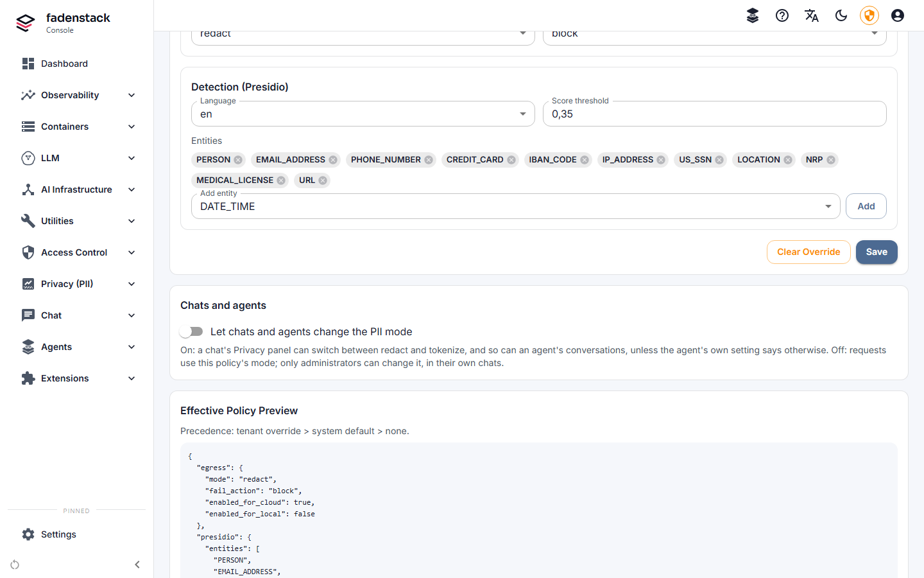Click the Save button
The image size is (924, 578).
coord(877,252)
